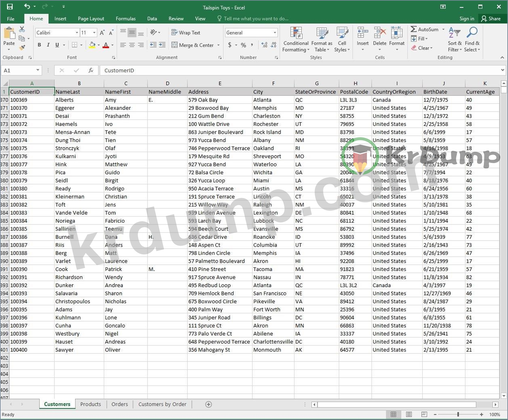
Task: Open Font Color dropdown arrow
Action: click(x=112, y=45)
